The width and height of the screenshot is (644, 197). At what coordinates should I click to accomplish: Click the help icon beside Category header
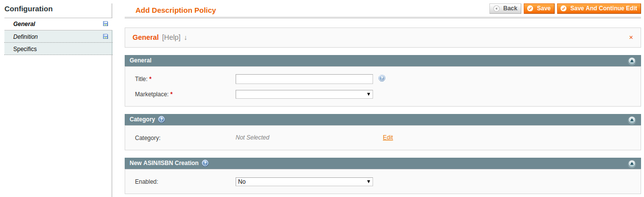(161, 119)
